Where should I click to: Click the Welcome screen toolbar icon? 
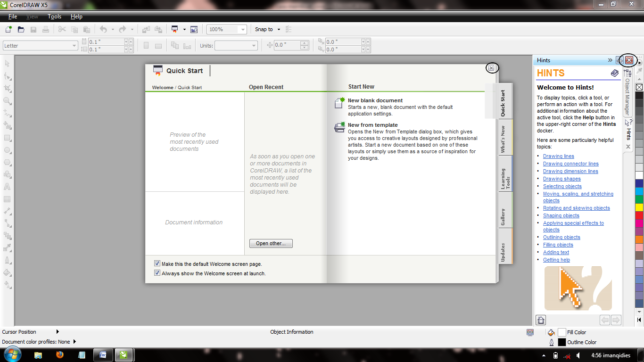194,29
